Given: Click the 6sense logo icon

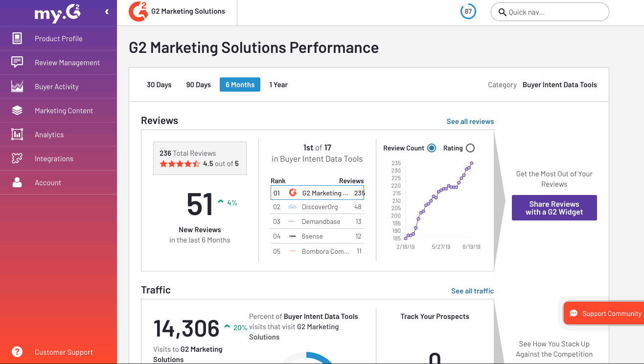Looking at the screenshot, I should coord(292,236).
